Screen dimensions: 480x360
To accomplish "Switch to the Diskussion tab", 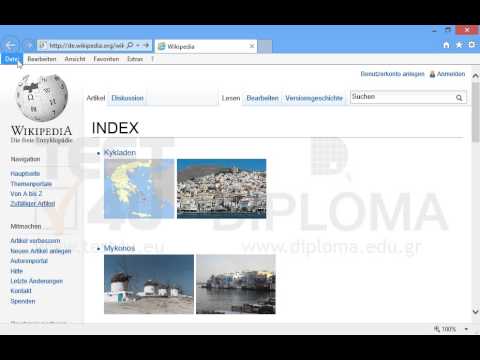I will [127, 98].
